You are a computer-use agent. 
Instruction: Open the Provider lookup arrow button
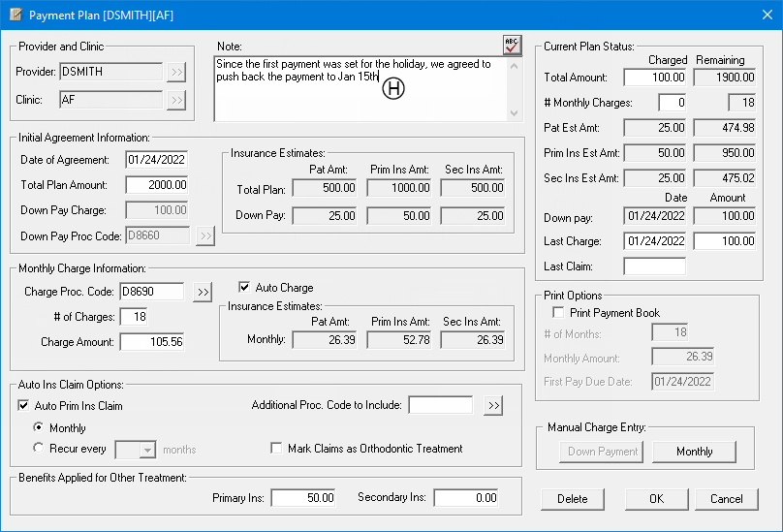(x=175, y=72)
